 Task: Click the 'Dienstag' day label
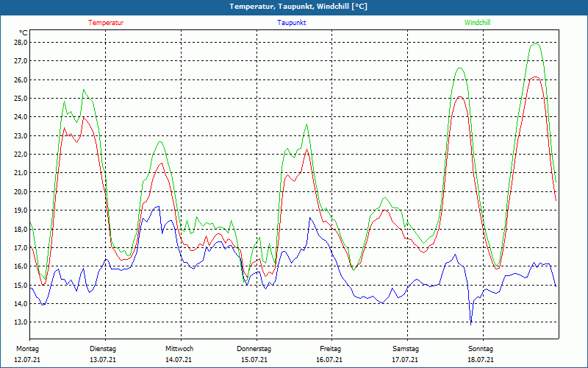click(103, 349)
